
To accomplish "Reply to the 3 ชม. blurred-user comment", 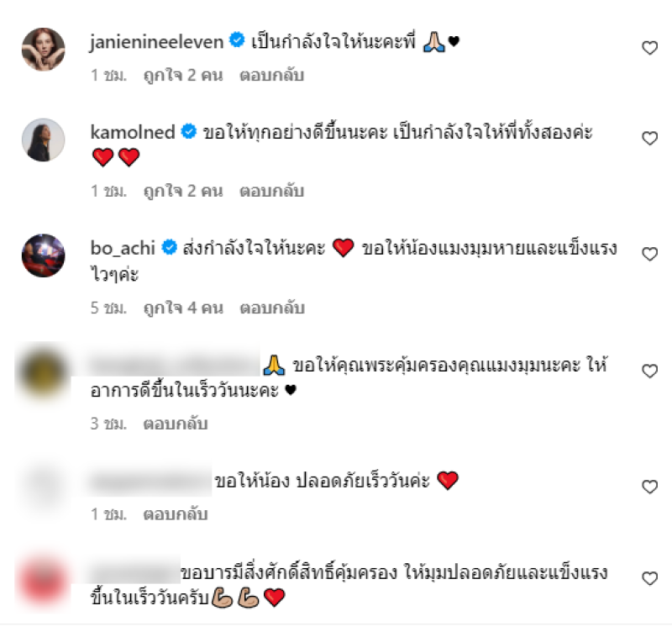I will point(176,424).
